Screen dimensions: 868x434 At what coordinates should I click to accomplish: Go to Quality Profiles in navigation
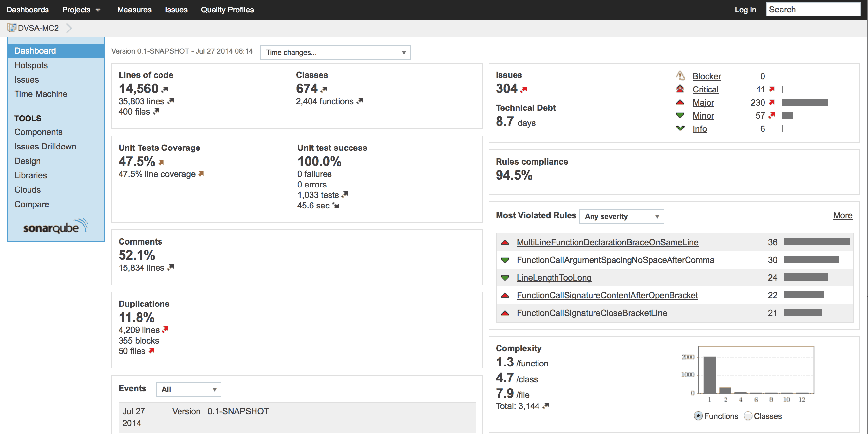pos(227,10)
